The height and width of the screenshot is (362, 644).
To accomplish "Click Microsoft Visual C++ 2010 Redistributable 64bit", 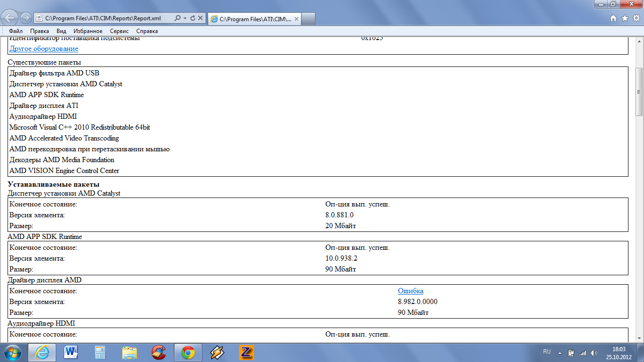I will (80, 127).
